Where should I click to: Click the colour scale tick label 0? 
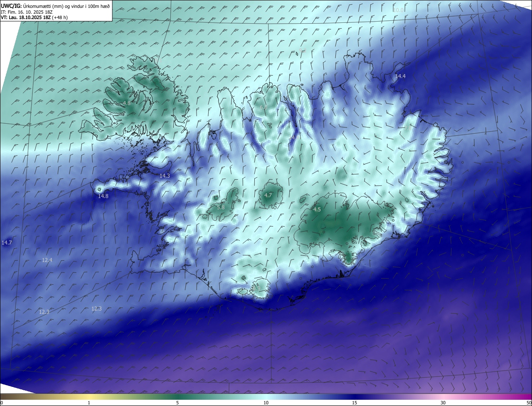1,403
